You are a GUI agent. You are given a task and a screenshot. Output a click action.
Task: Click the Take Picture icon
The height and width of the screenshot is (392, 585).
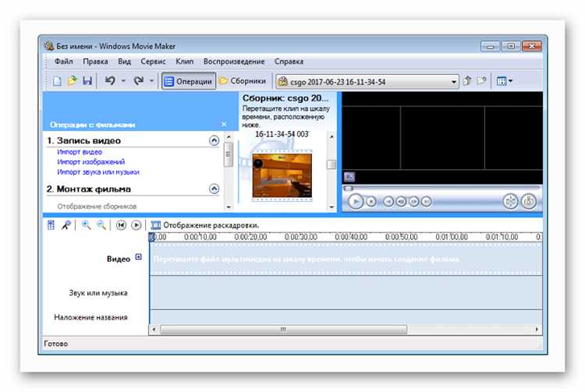click(x=529, y=202)
